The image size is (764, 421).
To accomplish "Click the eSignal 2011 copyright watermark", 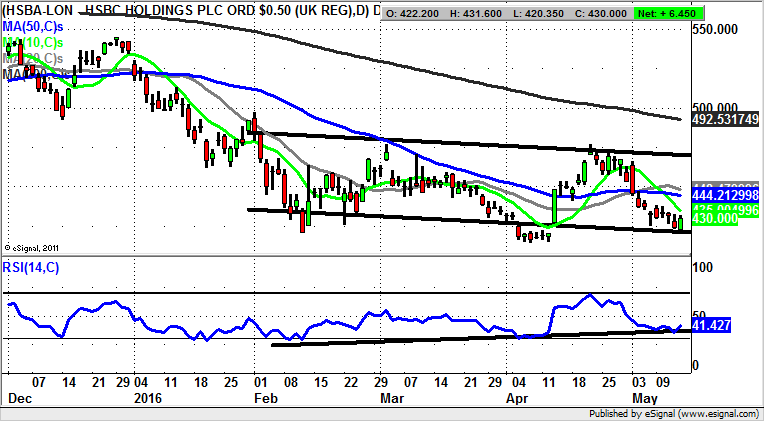I will pos(32,247).
